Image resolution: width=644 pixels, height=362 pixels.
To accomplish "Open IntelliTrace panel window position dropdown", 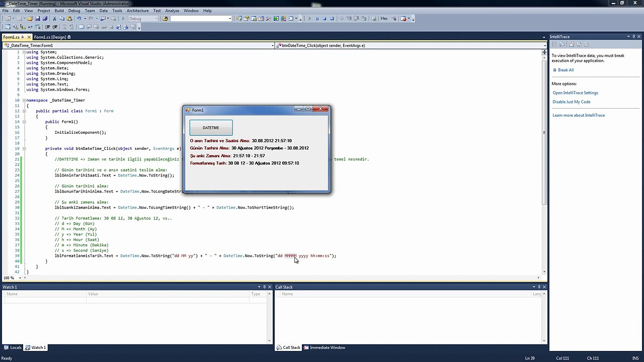I will [x=628, y=37].
